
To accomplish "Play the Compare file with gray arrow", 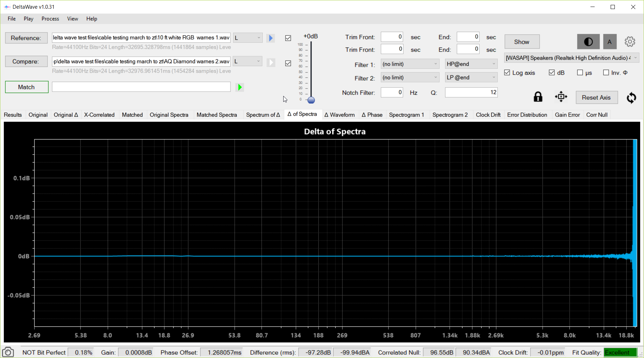I will (271, 62).
